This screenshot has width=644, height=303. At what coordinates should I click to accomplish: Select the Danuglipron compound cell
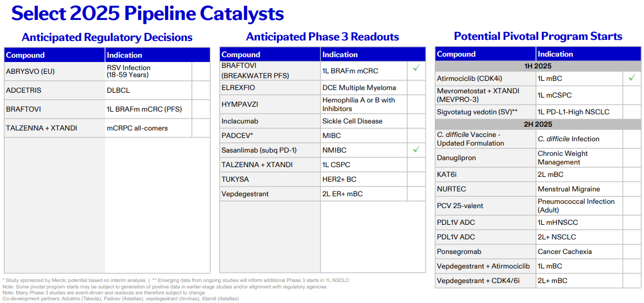click(x=485, y=157)
